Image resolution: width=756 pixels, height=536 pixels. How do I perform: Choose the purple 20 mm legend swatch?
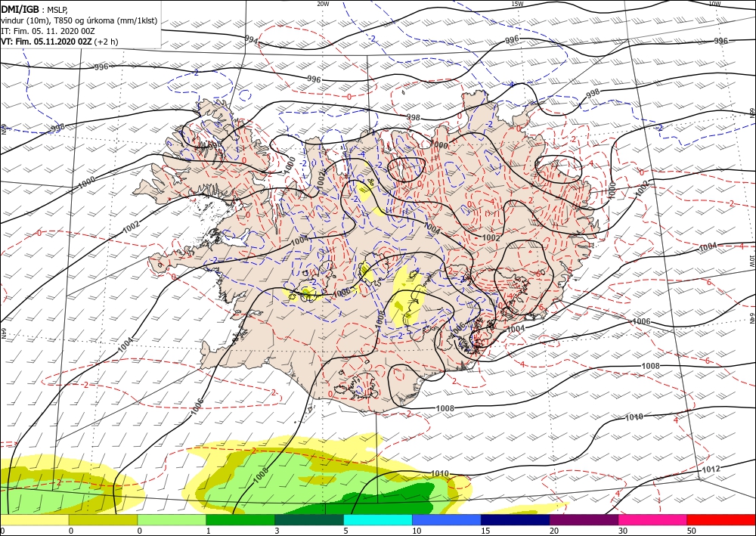coord(584,519)
